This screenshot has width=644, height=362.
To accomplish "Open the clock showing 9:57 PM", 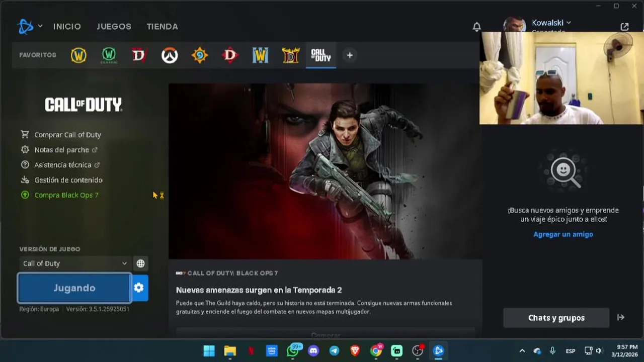I will pos(624,350).
